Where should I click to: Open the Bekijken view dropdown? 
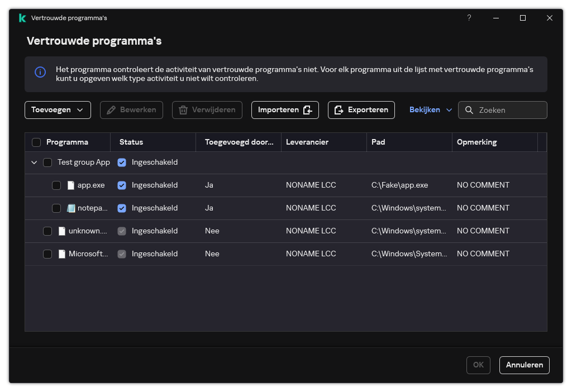pos(431,110)
